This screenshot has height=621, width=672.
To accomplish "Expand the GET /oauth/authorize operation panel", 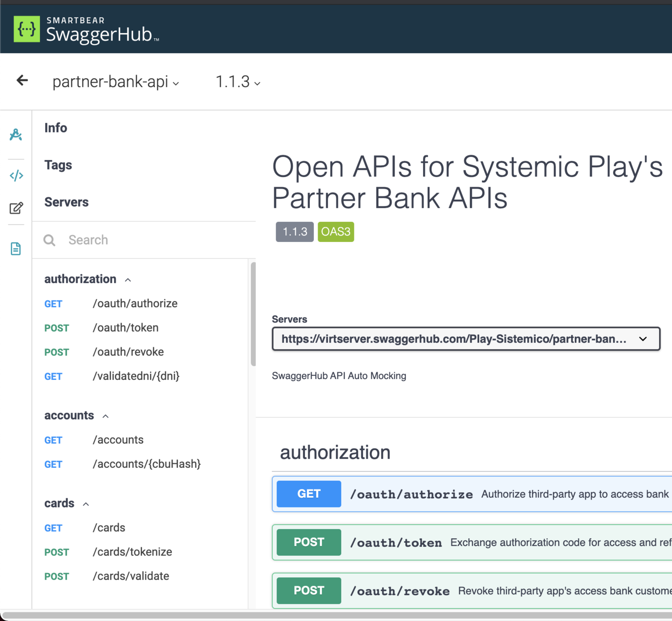I will click(472, 494).
